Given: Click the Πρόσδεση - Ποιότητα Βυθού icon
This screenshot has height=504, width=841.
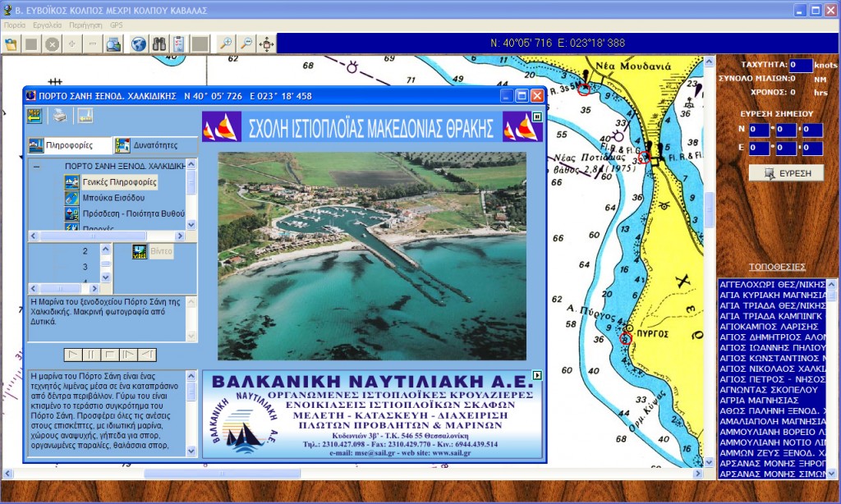Looking at the screenshot, I should [71, 213].
